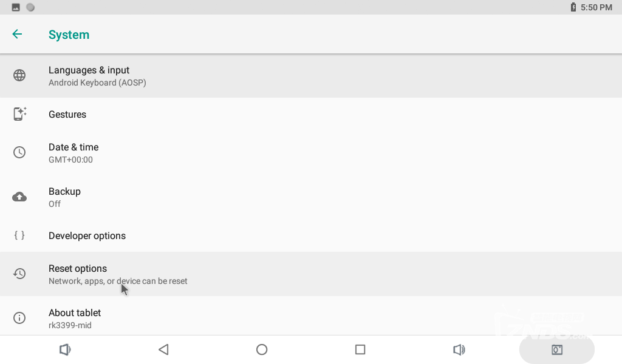Tap the square Recents navigation button
622x364 pixels.
coord(360,349)
